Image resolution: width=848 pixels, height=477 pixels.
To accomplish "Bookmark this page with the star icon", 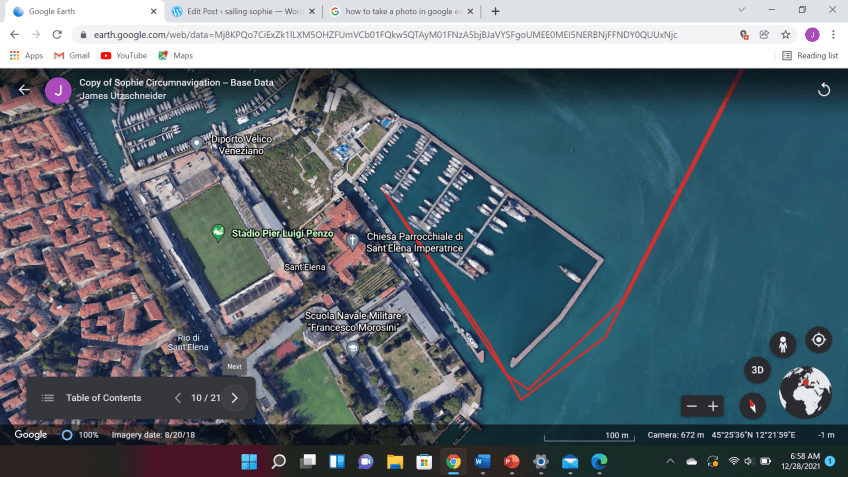I will pos(786,33).
